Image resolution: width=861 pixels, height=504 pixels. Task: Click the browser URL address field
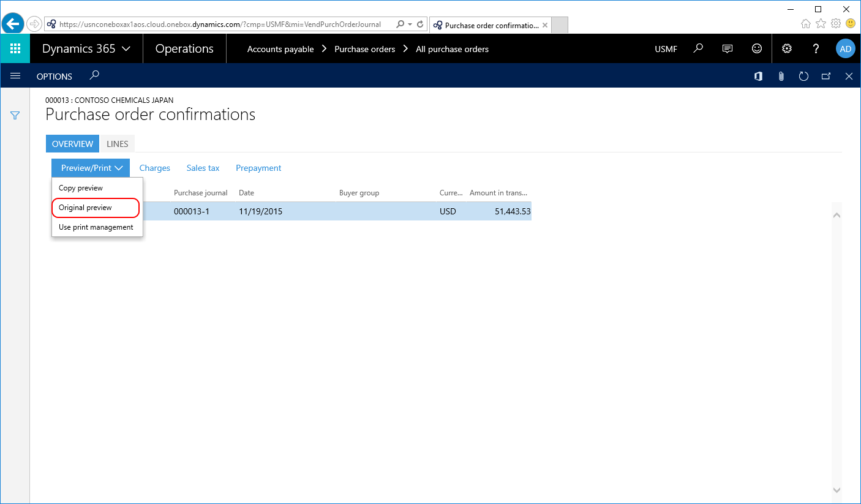tap(220, 24)
